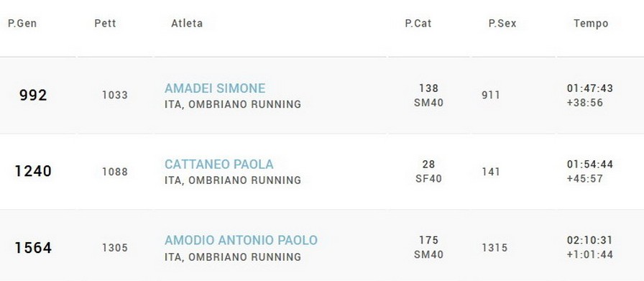Click finish time 01:54:44

coord(590,165)
